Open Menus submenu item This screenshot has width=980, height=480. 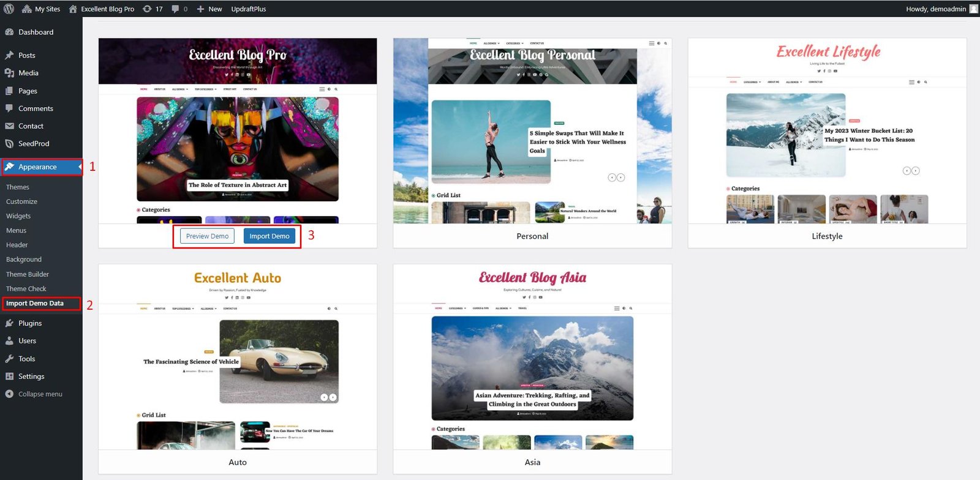16,231
